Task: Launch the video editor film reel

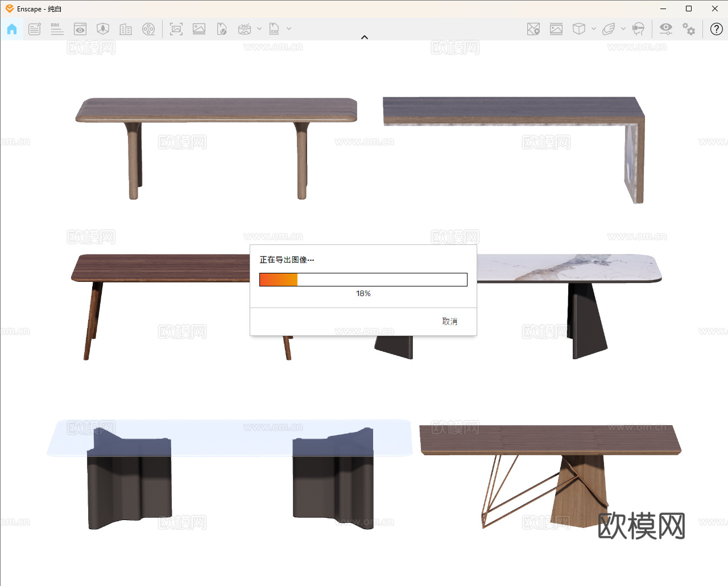Action: tap(148, 29)
